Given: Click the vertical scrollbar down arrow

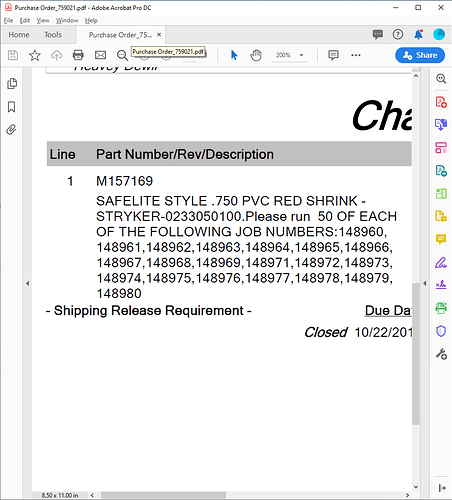Looking at the screenshot, I should [x=416, y=487].
